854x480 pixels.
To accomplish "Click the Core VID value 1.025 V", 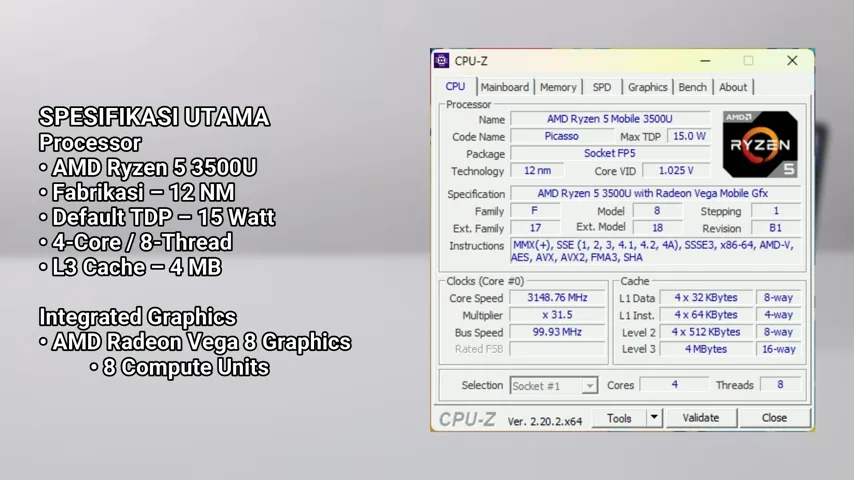I will click(676, 171).
